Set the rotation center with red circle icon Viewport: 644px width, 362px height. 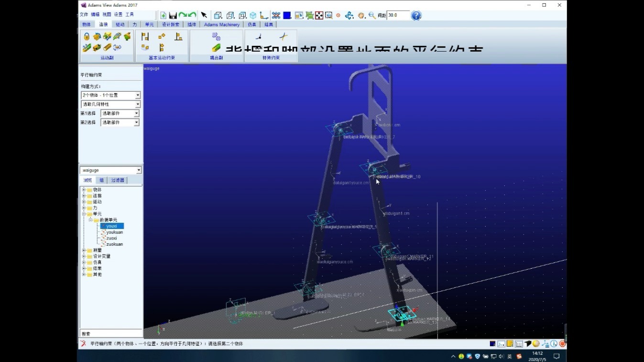tap(338, 15)
